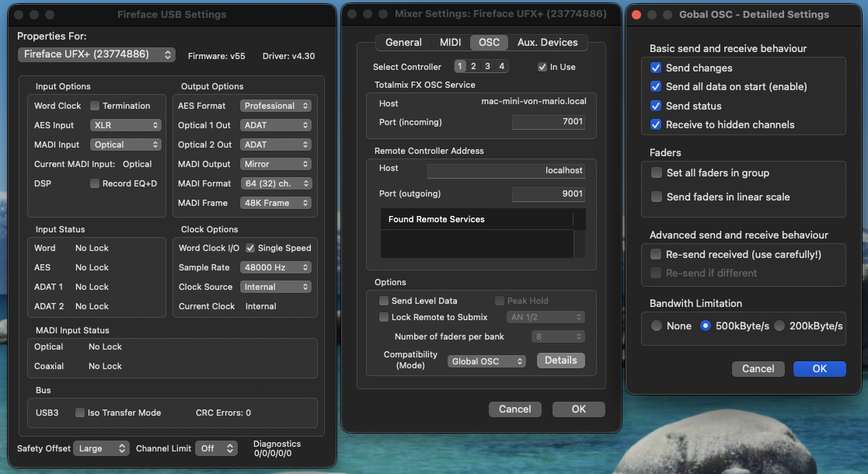Edit Remote Controller Host localhost field

[x=506, y=170]
